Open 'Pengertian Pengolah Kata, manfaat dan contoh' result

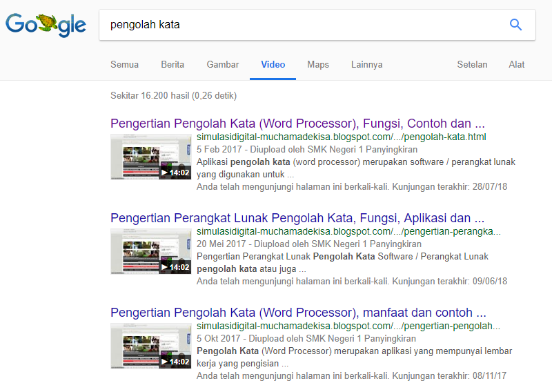pyautogui.click(x=298, y=313)
